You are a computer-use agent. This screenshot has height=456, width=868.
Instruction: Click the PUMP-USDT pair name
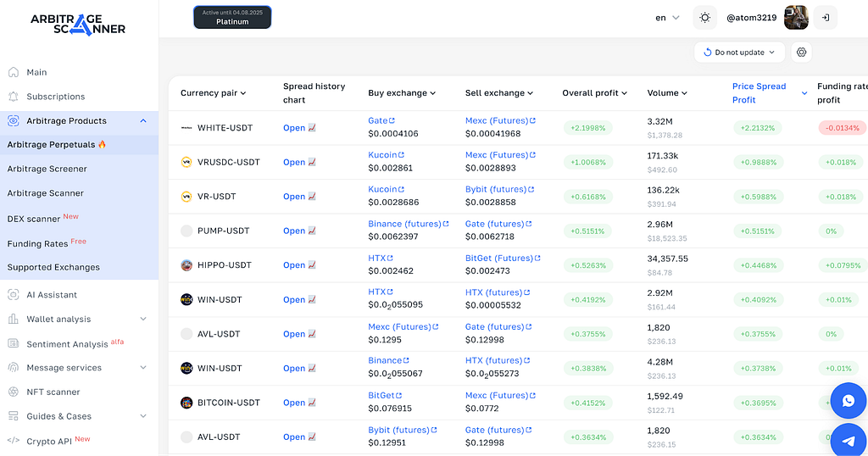pos(223,231)
